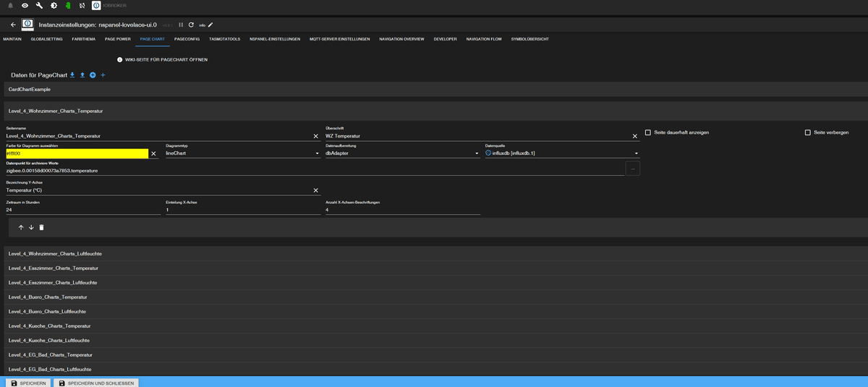Toggle the eye visibility icon in top bar
Viewport: 868px width, 387px height.
coord(25,5)
